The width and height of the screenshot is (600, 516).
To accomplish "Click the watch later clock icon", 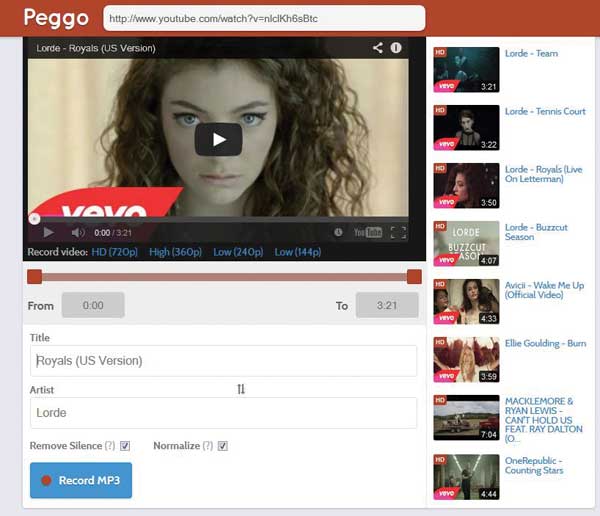I will (x=338, y=232).
